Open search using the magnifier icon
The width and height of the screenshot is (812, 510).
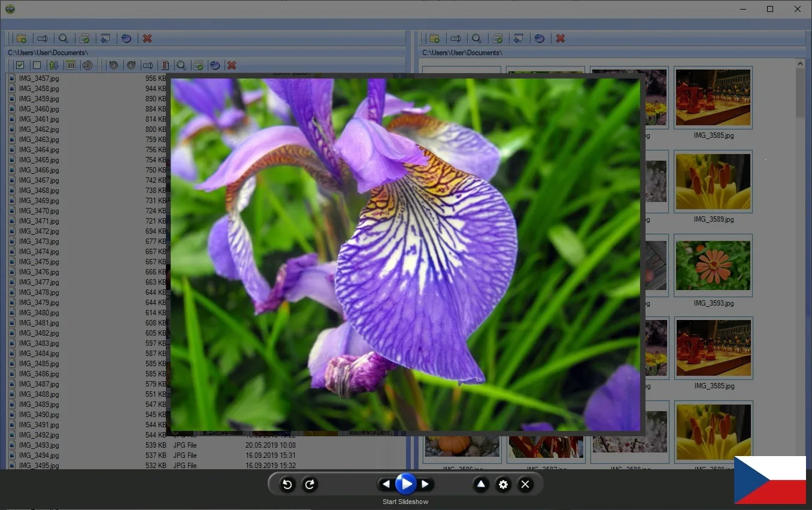(63, 38)
